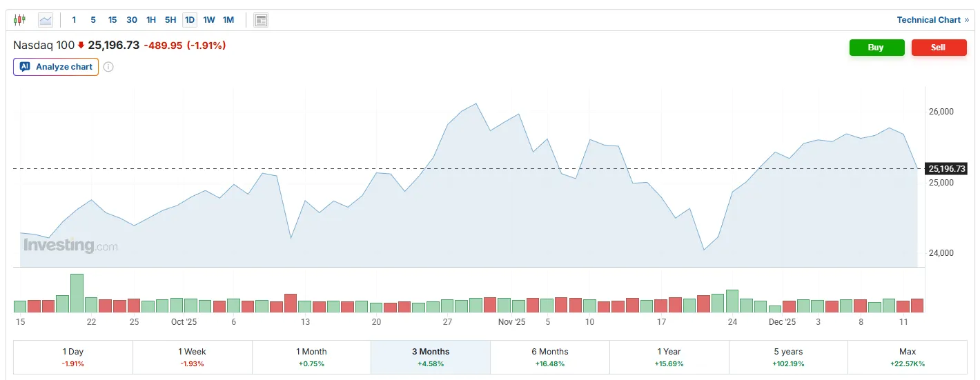Set interval to 5 minutes
This screenshot has height=380, width=980.
[x=93, y=20]
